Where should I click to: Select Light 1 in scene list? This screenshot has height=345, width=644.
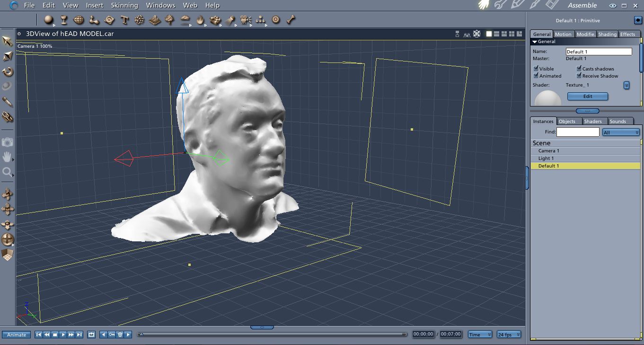pyautogui.click(x=585, y=158)
